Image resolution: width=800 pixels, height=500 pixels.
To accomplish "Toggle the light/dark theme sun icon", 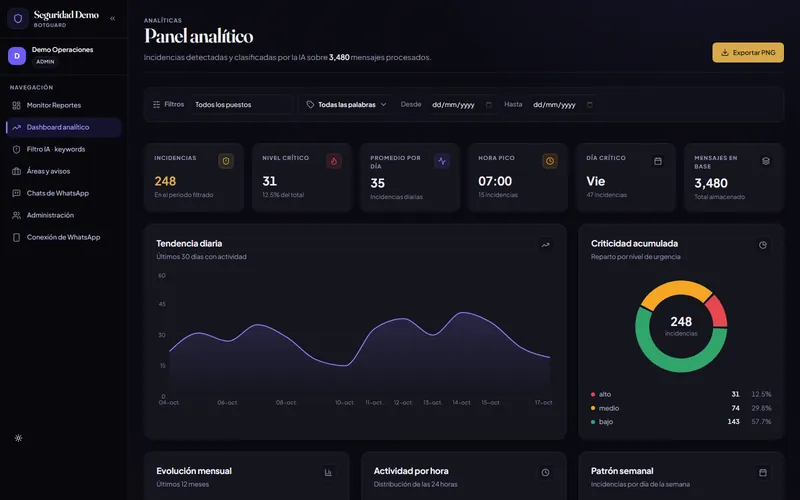I will [x=18, y=438].
